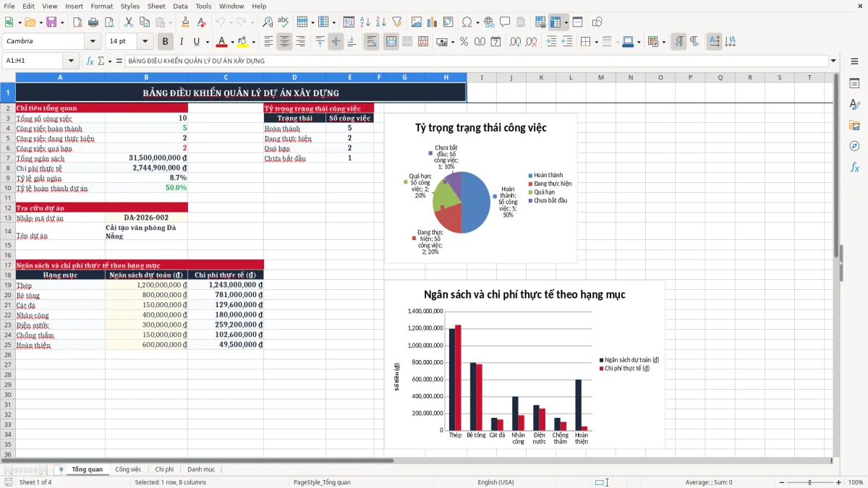
Task: Format cells as percent
Action: [x=464, y=42]
